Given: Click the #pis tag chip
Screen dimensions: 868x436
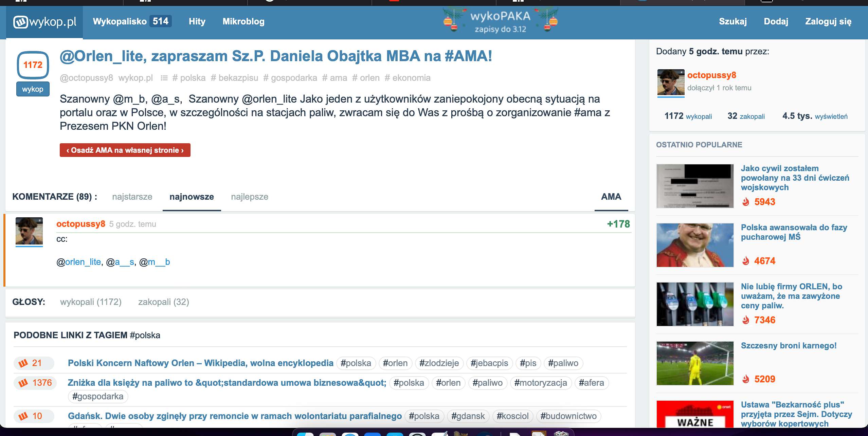Looking at the screenshot, I should [528, 363].
